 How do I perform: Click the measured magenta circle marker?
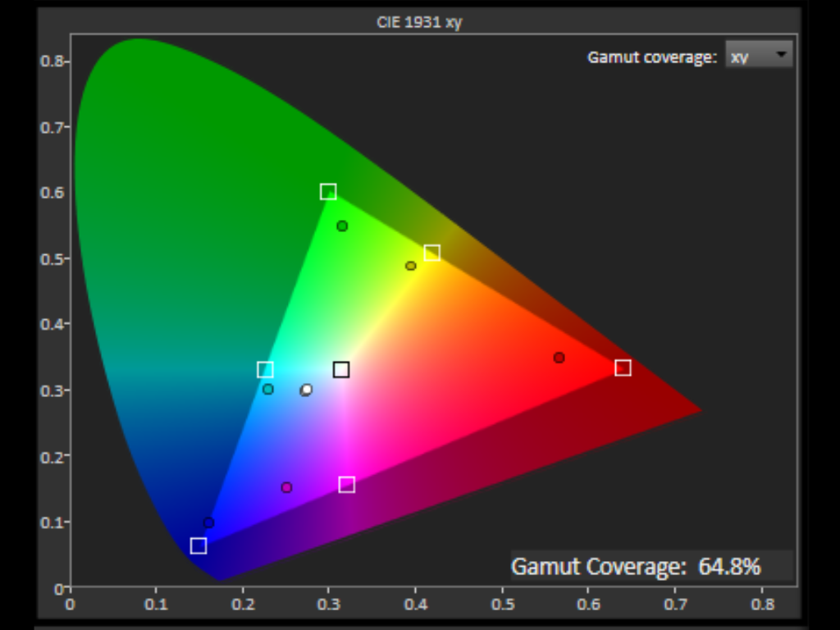tap(286, 487)
